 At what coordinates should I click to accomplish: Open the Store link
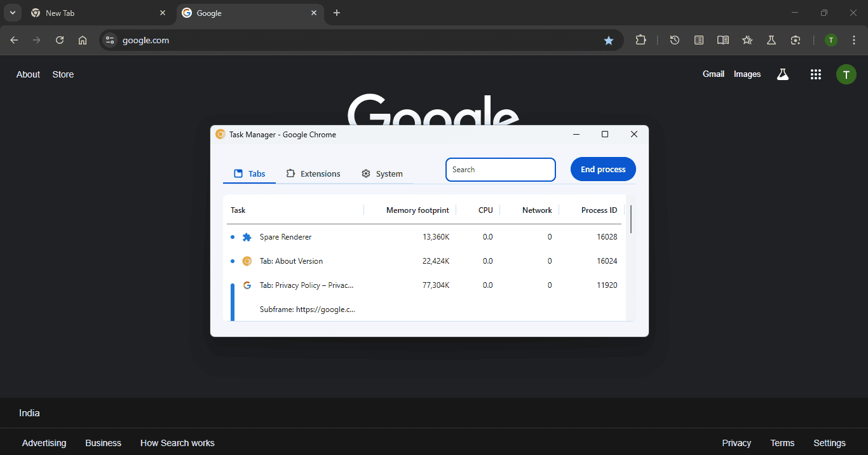63,74
